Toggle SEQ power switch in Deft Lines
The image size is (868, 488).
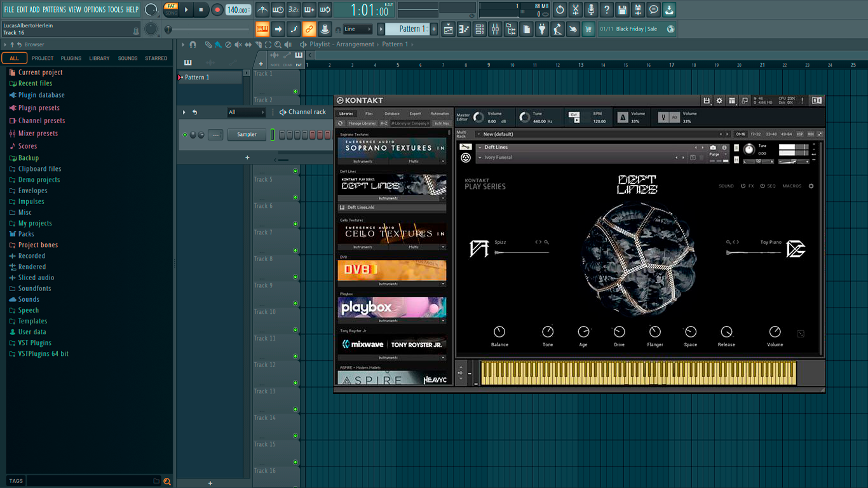tap(763, 186)
